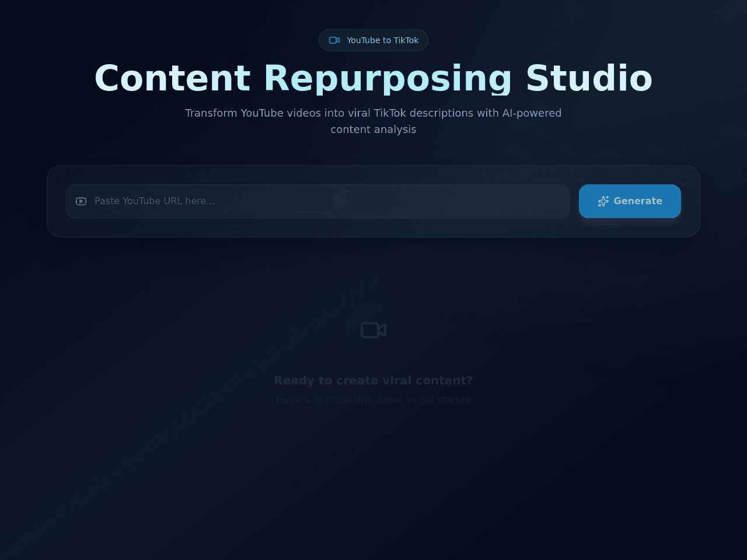
Task: Click the Content Repurposing Studio heading
Action: 373,78
